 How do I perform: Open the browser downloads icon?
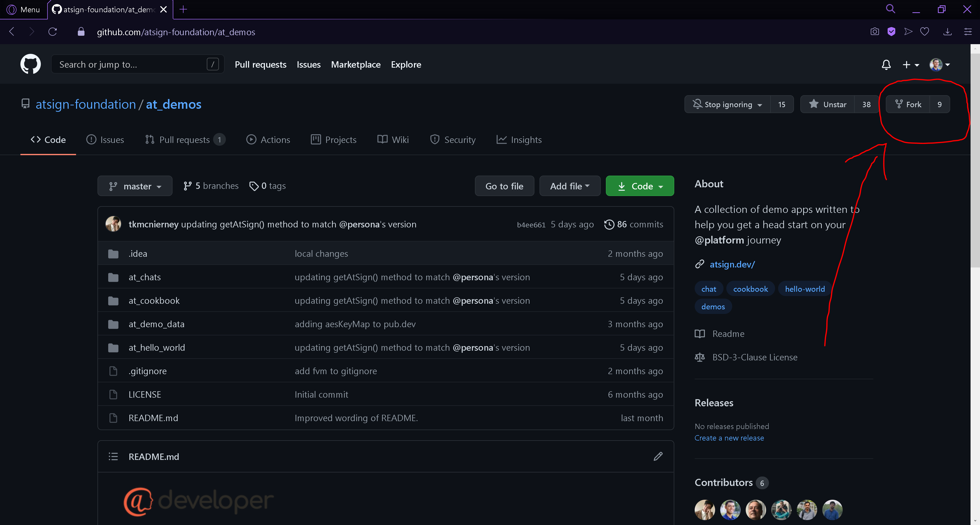click(947, 32)
